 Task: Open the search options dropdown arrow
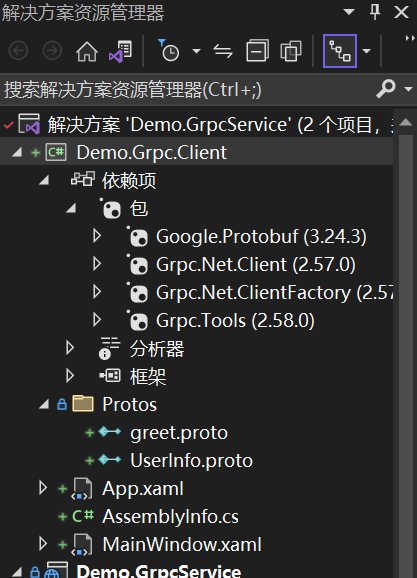click(x=408, y=89)
